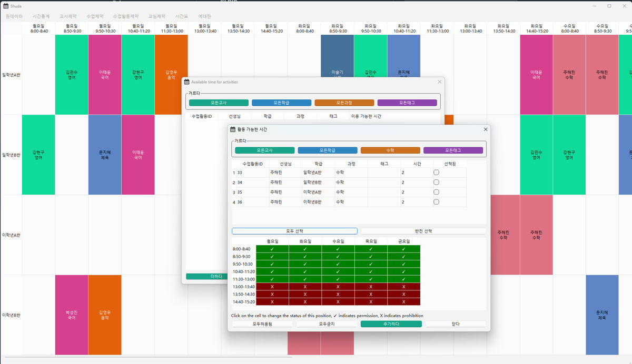Select the 일학년A반 class cell in row 1
Viewport: 632px width, 364px height.
click(318, 173)
